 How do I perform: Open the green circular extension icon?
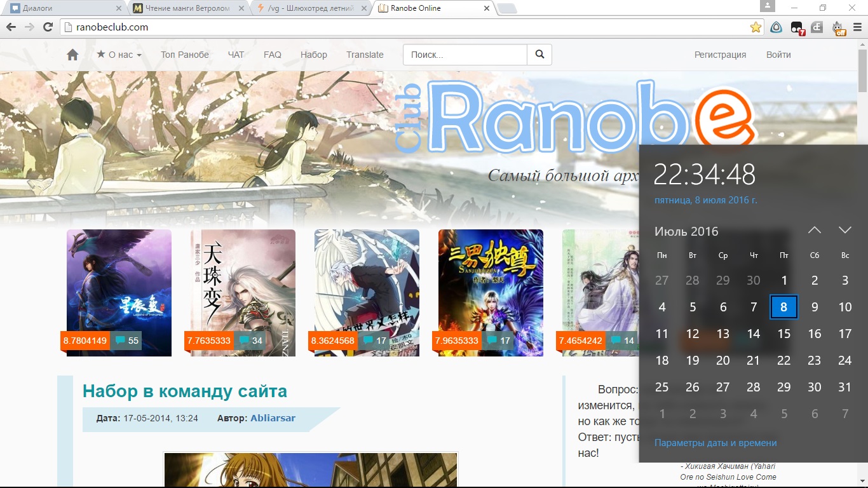[x=776, y=27]
